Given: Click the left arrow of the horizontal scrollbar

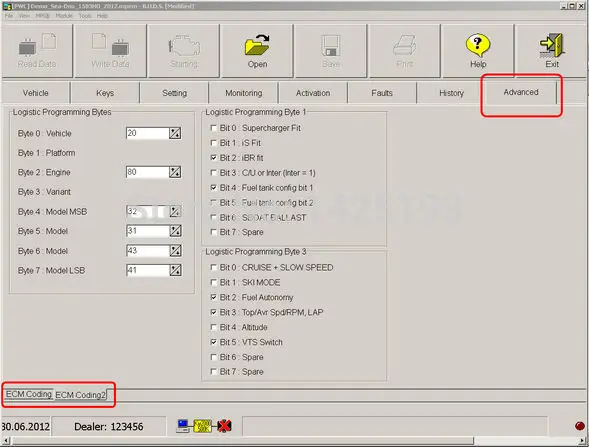Looking at the screenshot, I should pos(5,440).
